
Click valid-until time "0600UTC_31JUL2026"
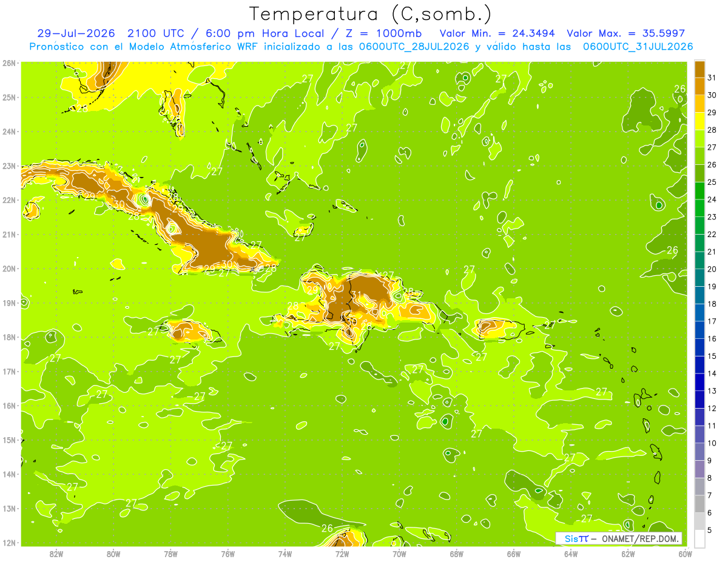pyautogui.click(x=638, y=47)
